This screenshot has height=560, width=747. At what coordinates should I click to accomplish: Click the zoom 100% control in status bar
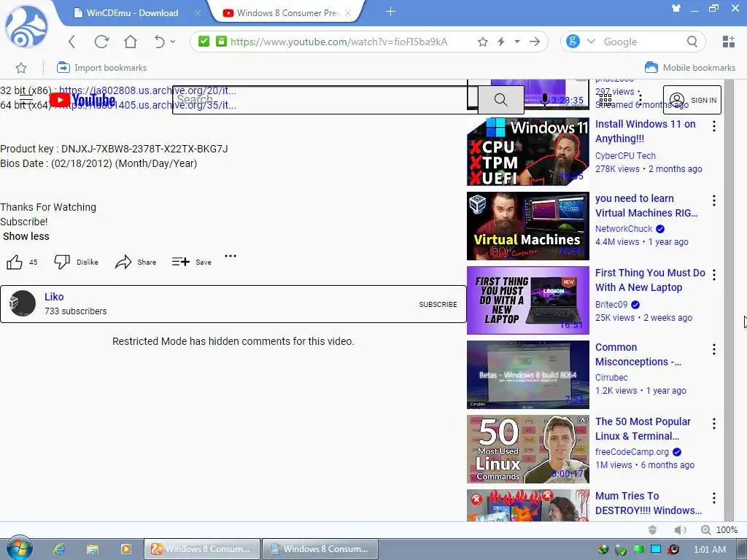point(719,530)
